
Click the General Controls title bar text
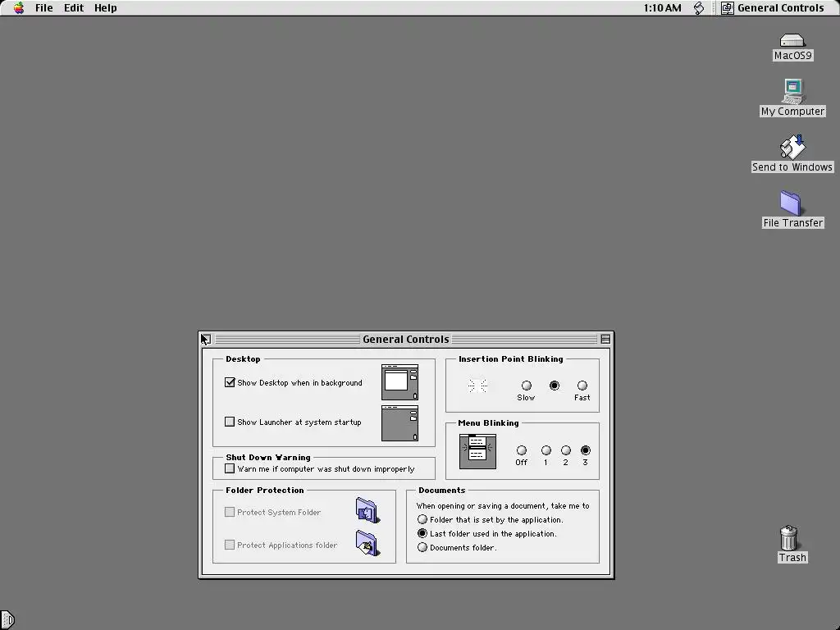405,339
